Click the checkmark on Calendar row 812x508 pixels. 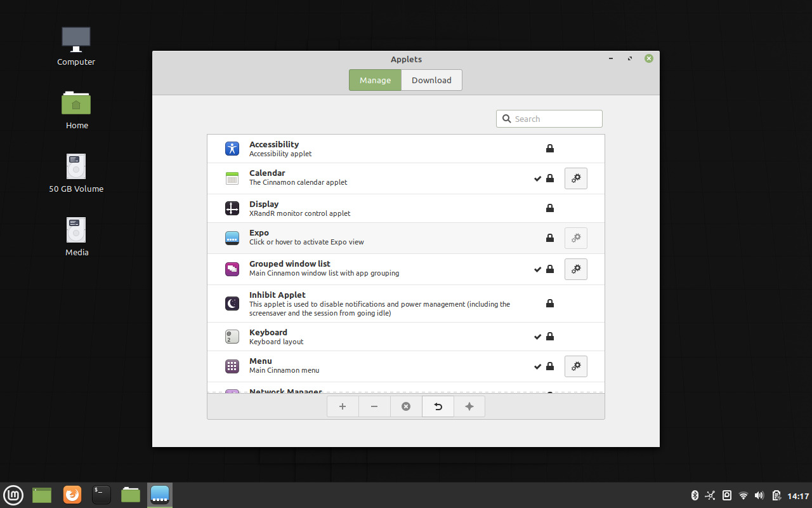click(538, 178)
